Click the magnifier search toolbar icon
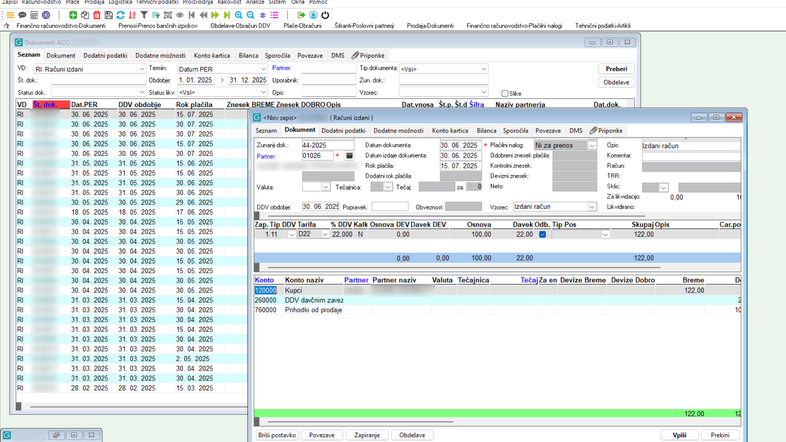The image size is (786, 442). pos(238,15)
